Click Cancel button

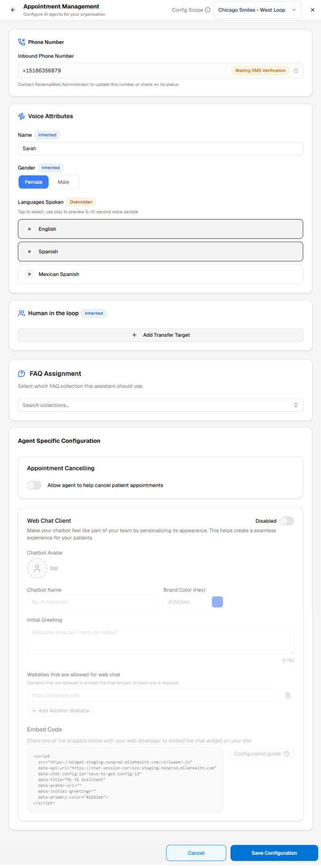196,853
